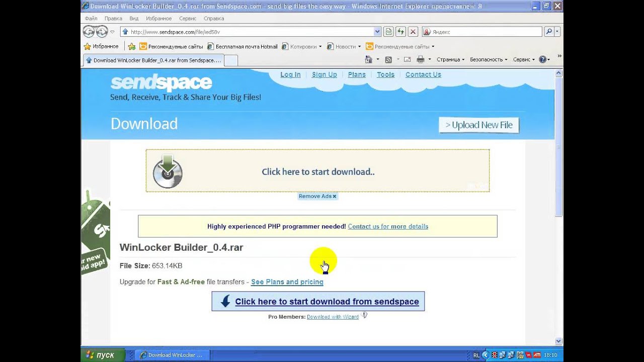Expand hidden tray icons arrow
Image resolution: width=644 pixels, height=362 pixels.
click(x=486, y=355)
